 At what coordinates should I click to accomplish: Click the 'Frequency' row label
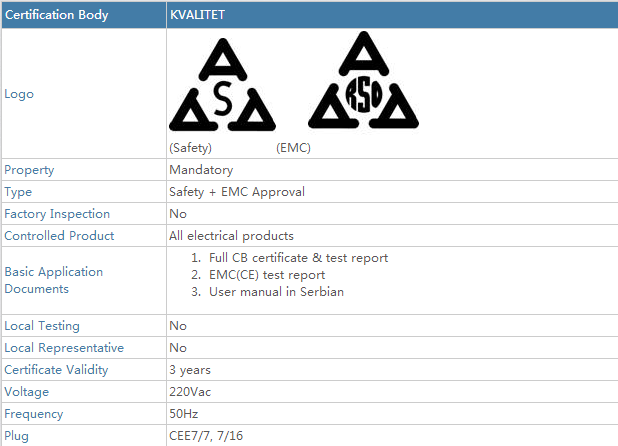[34, 414]
